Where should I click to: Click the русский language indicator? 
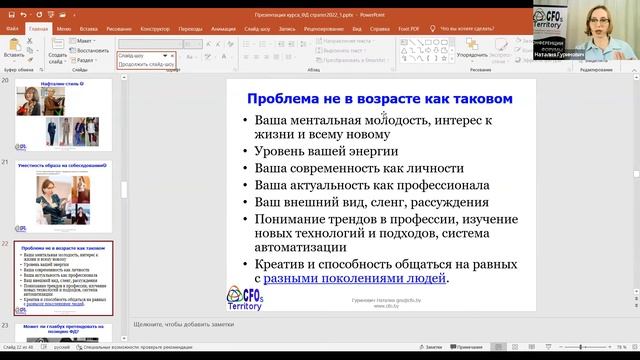(62, 347)
